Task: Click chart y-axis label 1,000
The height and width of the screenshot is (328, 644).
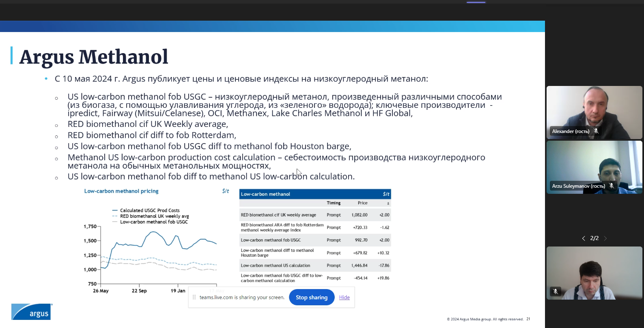Action: pyautogui.click(x=90, y=270)
